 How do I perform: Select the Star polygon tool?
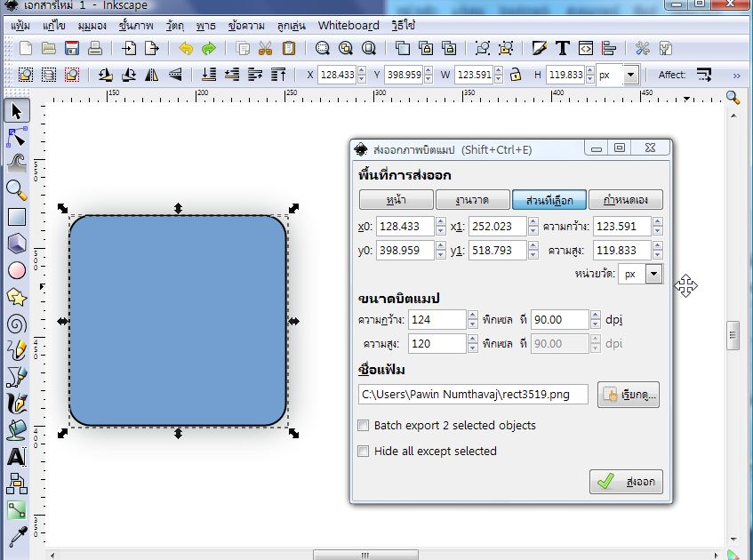click(17, 297)
